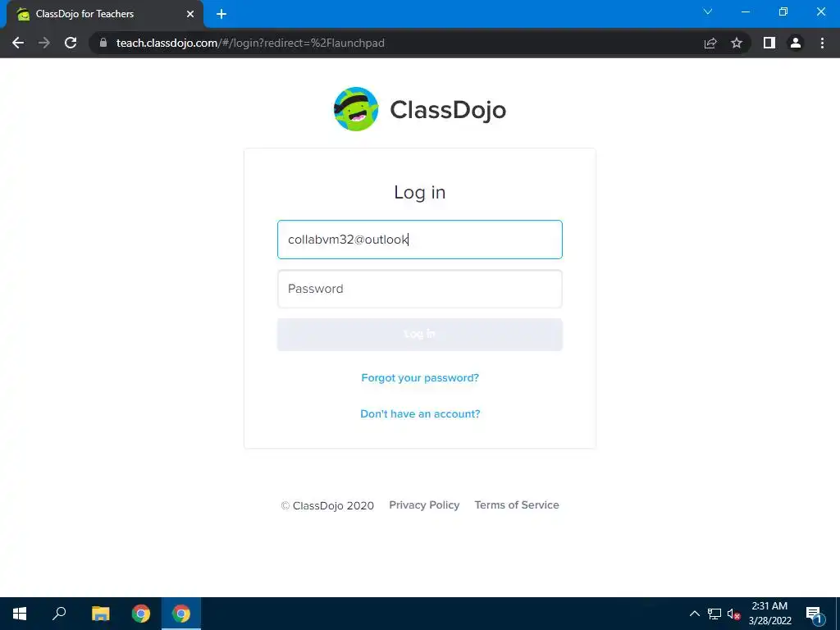Select the active Chrome taskbar window
This screenshot has height=630, width=840.
pos(181,614)
